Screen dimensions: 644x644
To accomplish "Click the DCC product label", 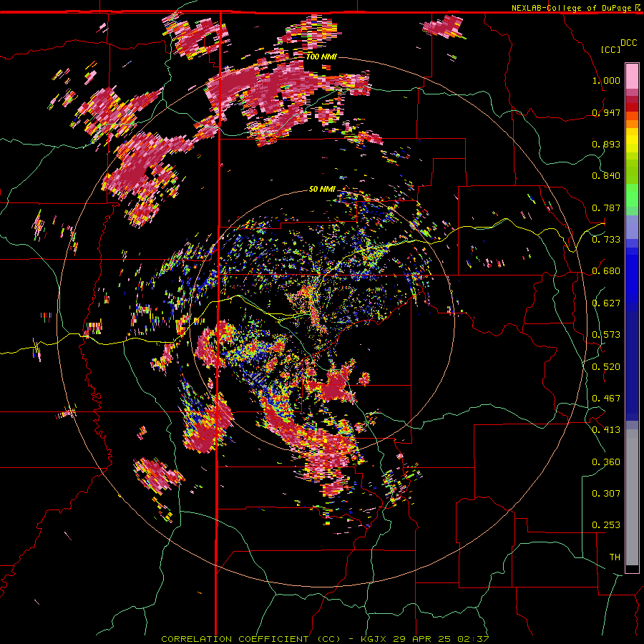I will tap(628, 43).
